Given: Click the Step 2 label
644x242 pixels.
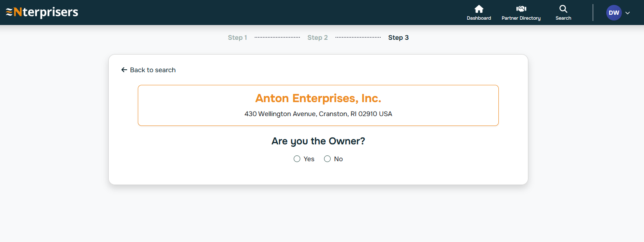Looking at the screenshot, I should coord(317,37).
